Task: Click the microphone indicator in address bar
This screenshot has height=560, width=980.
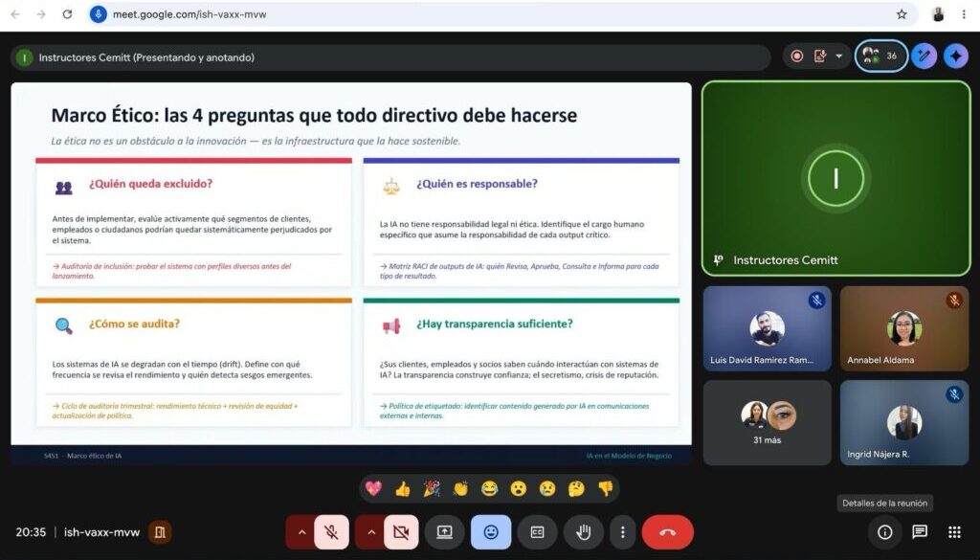Action: [99, 14]
